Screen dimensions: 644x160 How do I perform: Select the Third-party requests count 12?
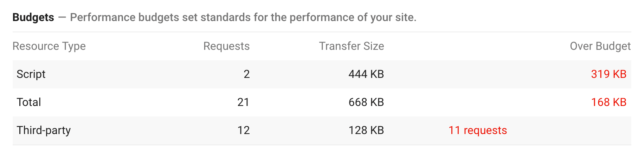(243, 130)
